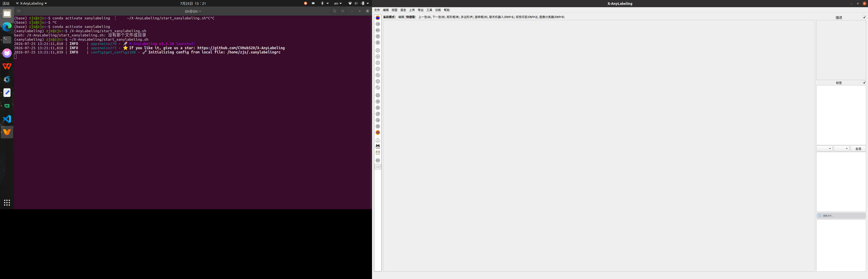Open the 帮助 menu
The width and height of the screenshot is (868, 279).
click(x=447, y=10)
